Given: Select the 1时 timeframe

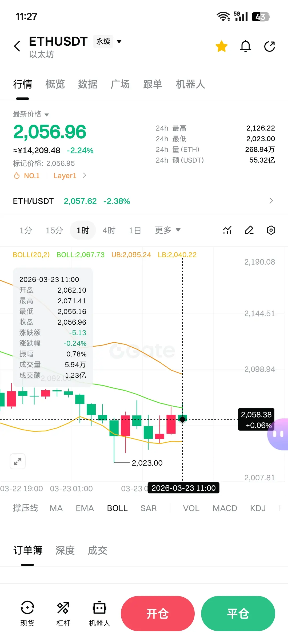Looking at the screenshot, I should (83, 230).
